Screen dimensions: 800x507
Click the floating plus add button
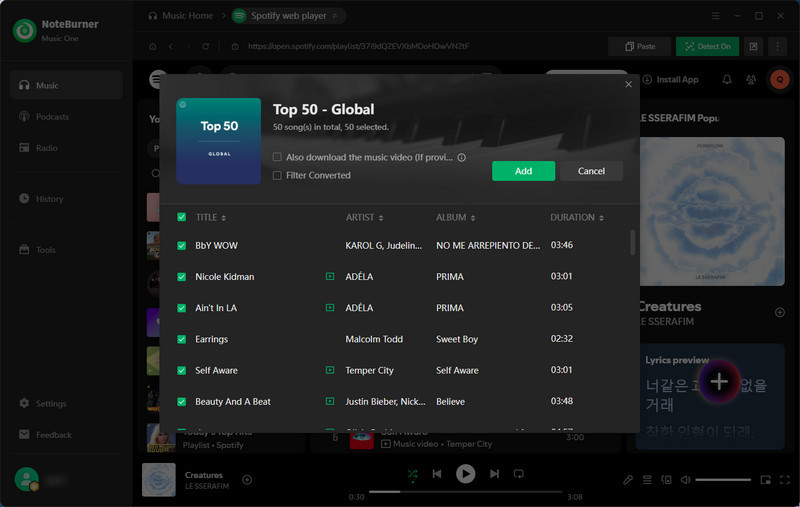(719, 382)
